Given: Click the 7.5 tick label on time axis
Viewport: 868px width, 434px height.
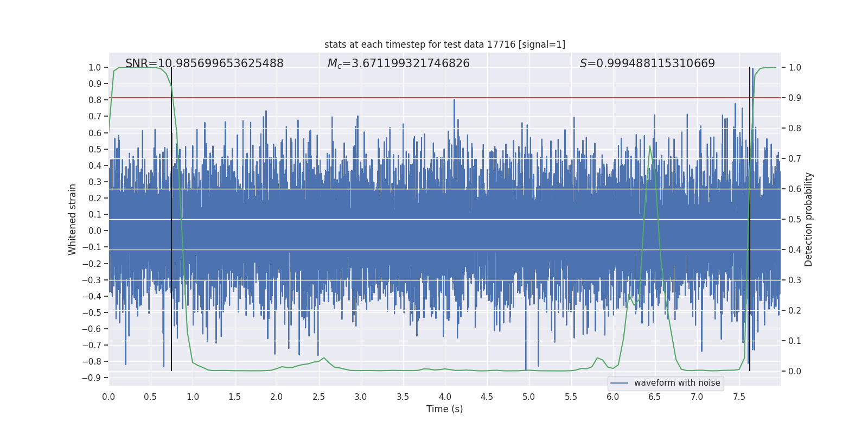Looking at the screenshot, I should point(739,397).
